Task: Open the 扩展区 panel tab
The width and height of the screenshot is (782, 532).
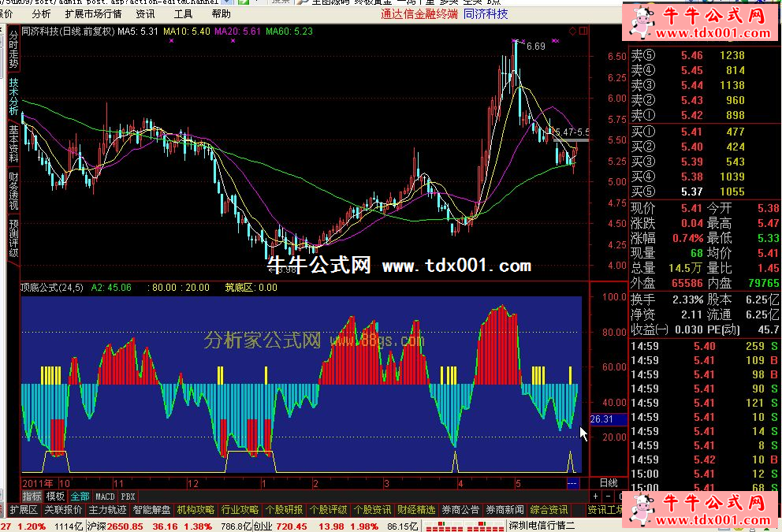Action: (x=24, y=510)
